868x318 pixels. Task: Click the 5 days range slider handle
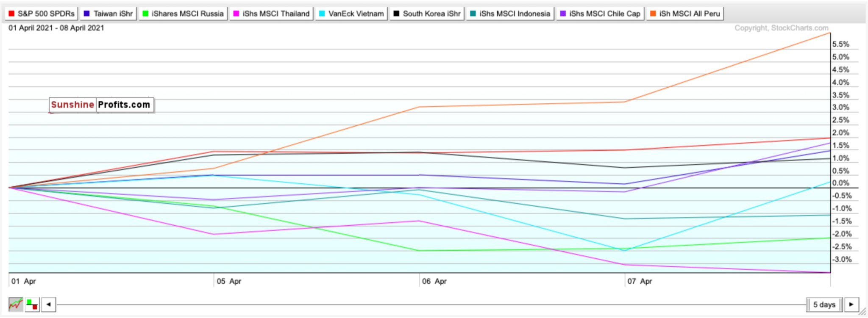pos(824,304)
